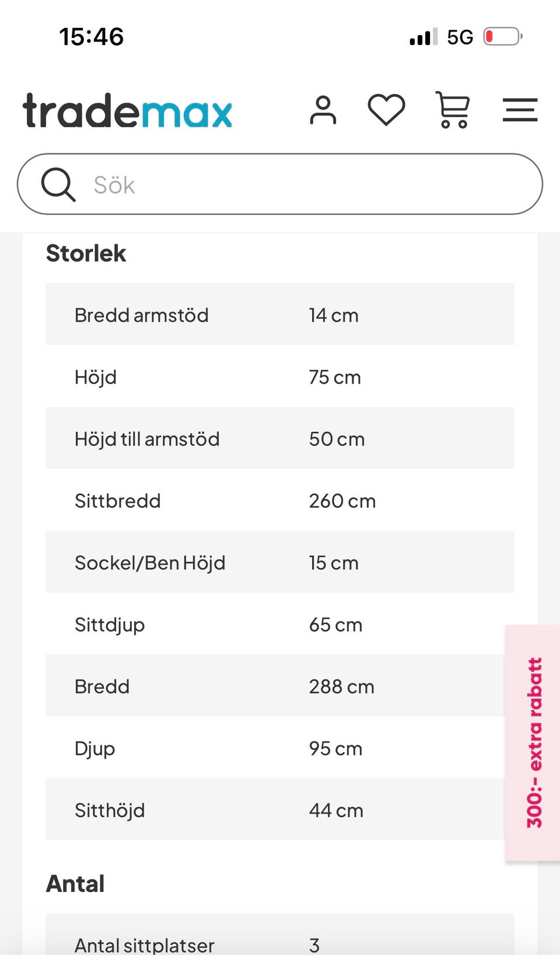The height and width of the screenshot is (962, 560).
Task: Tap the battery status icon
Action: (x=503, y=37)
